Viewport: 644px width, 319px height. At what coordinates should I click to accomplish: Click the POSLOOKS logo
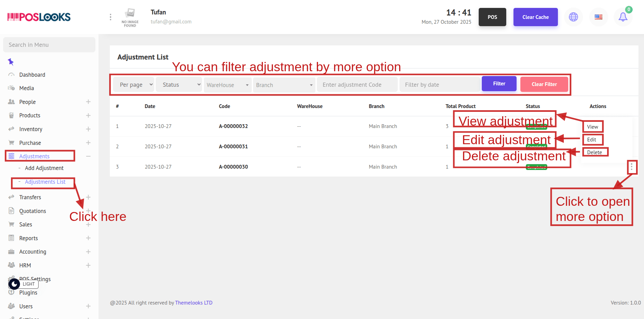click(x=39, y=17)
